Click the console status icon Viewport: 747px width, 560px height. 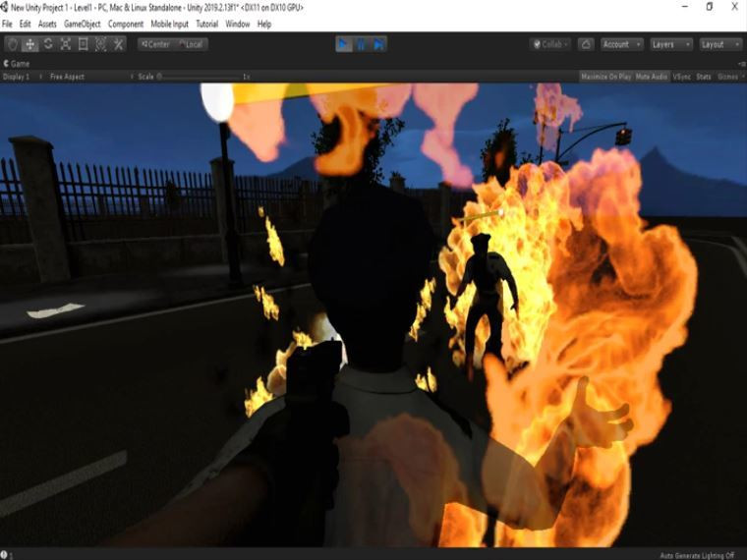pos(4,554)
